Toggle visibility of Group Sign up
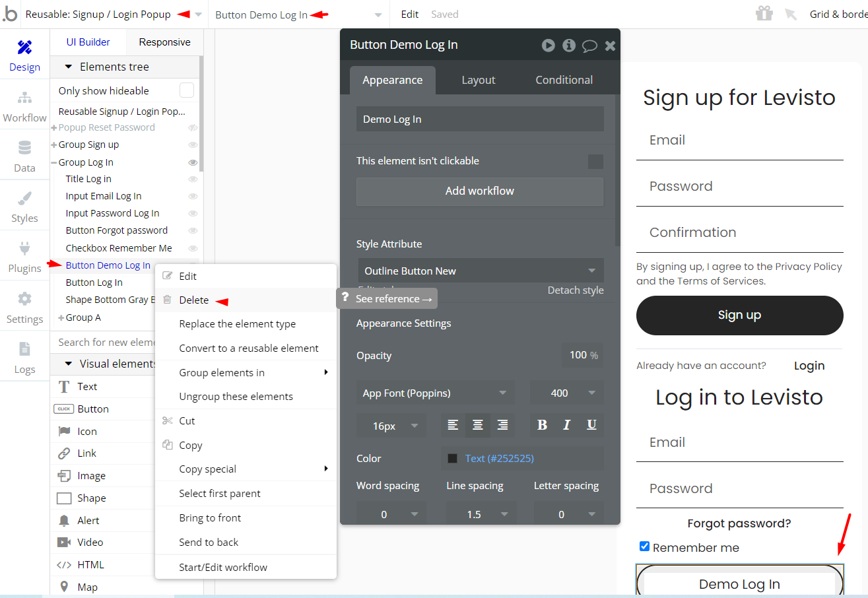 [x=193, y=145]
